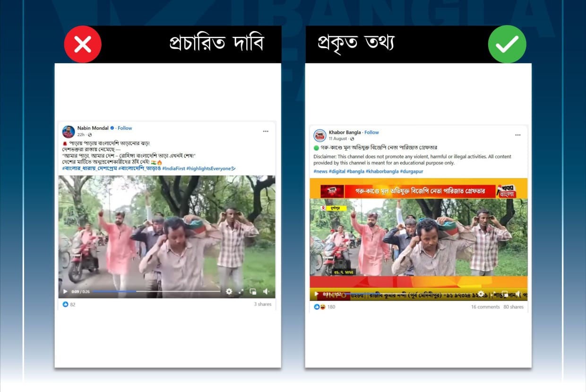
Task: Open three-dot menu on Khabor Bangla post
Action: click(517, 135)
